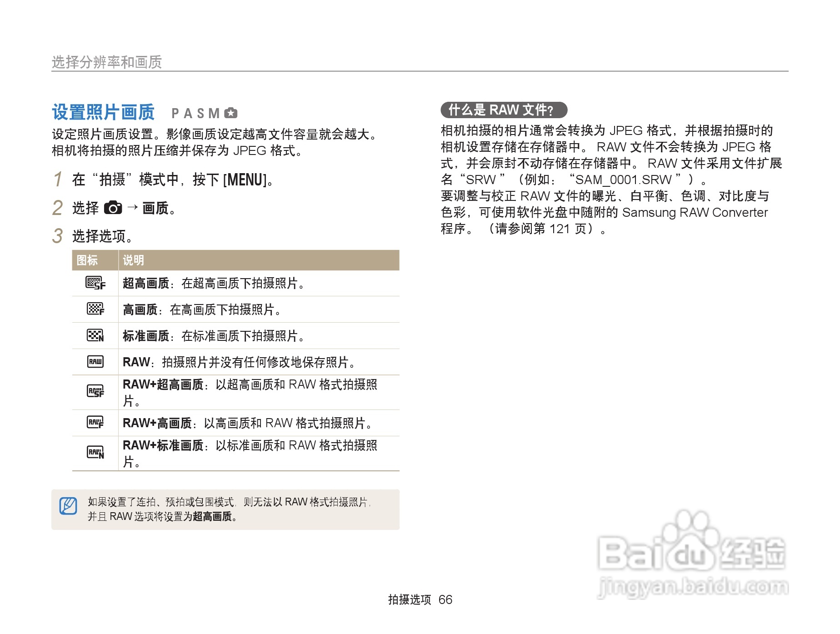
Task: Click the RAW+F quality icon
Action: (x=95, y=423)
